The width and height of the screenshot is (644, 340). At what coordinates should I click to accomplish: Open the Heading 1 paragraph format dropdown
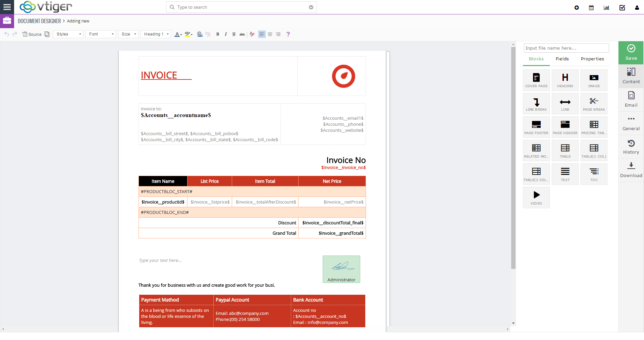click(x=156, y=34)
